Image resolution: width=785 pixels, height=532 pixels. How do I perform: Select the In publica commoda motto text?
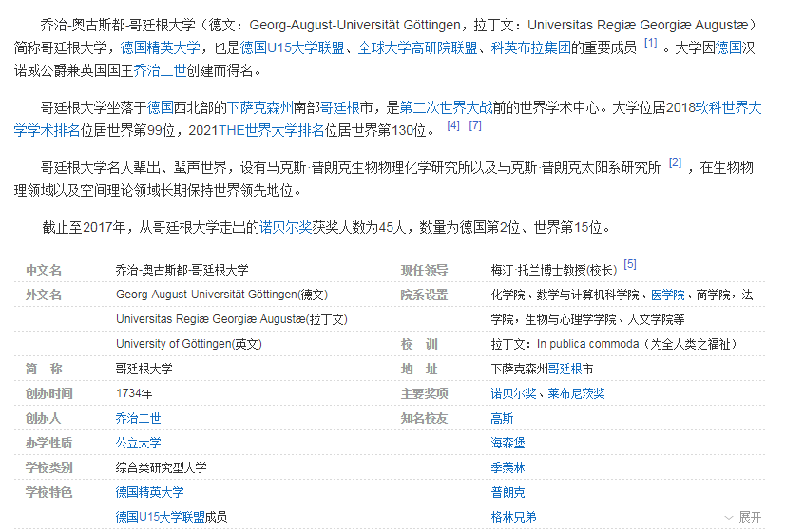tap(587, 344)
